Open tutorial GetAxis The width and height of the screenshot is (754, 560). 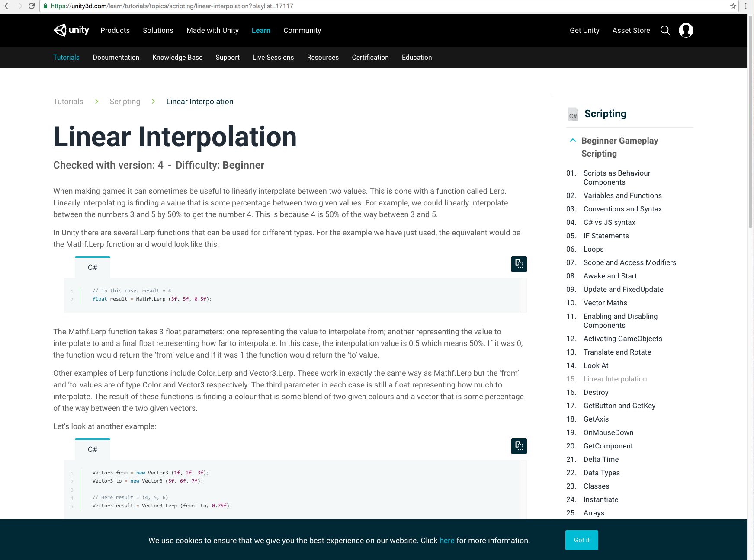coord(596,419)
